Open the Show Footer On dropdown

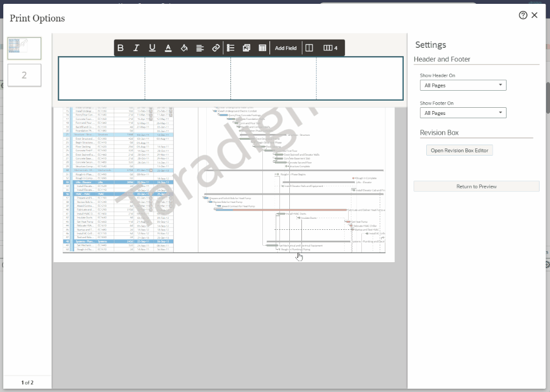(463, 113)
